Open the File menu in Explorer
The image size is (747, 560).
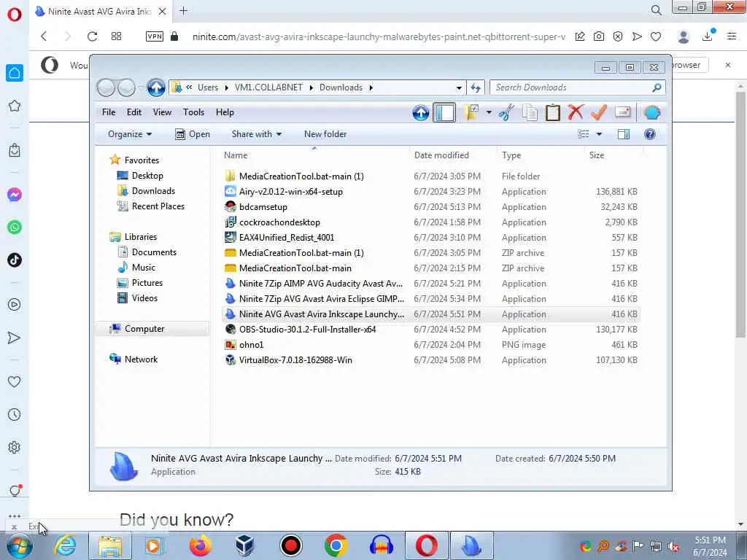tap(109, 112)
